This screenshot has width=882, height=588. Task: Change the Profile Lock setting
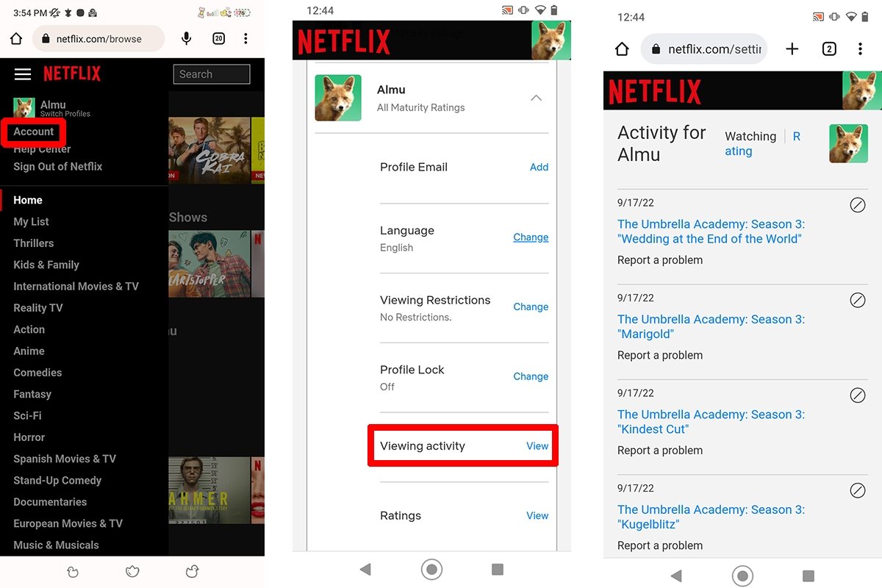[531, 376]
